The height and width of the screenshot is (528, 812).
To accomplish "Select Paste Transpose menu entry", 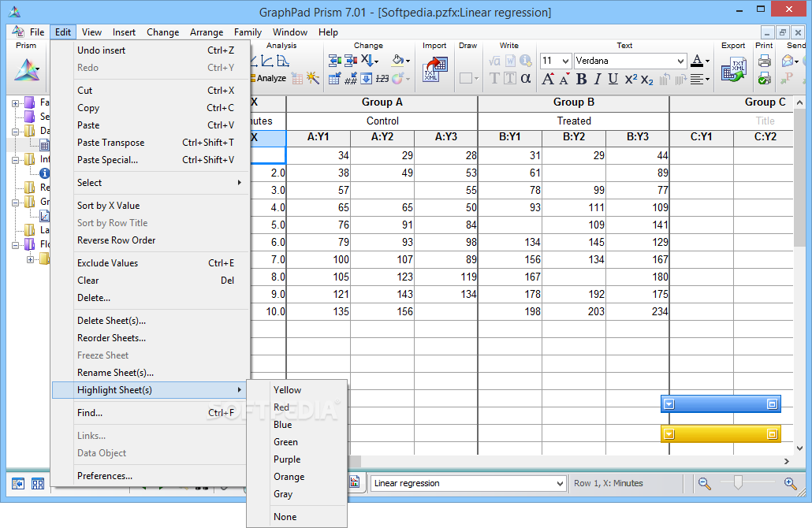I will tap(151, 143).
